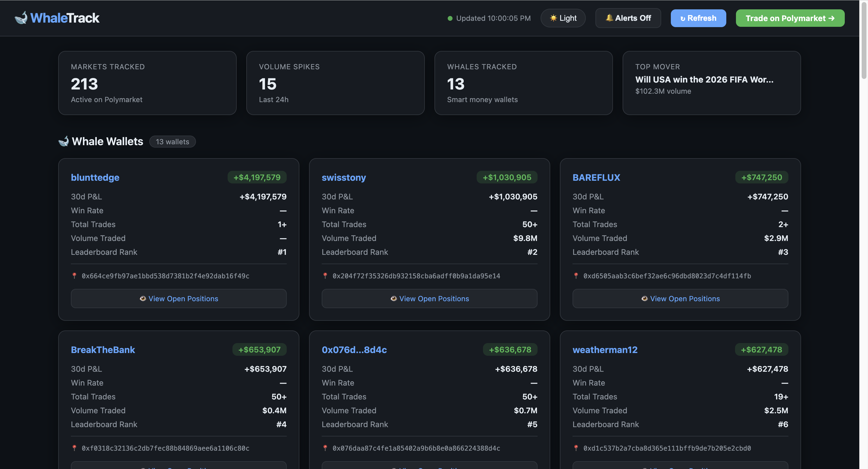The width and height of the screenshot is (868, 469).
Task: Select the Volume Spikes 15 card
Action: [335, 83]
